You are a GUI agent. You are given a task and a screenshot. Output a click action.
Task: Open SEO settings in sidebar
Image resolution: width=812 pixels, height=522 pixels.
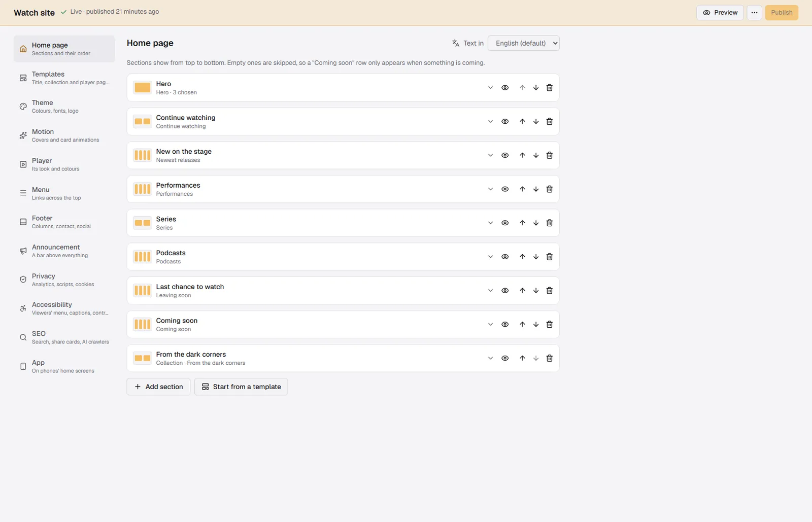coord(64,337)
